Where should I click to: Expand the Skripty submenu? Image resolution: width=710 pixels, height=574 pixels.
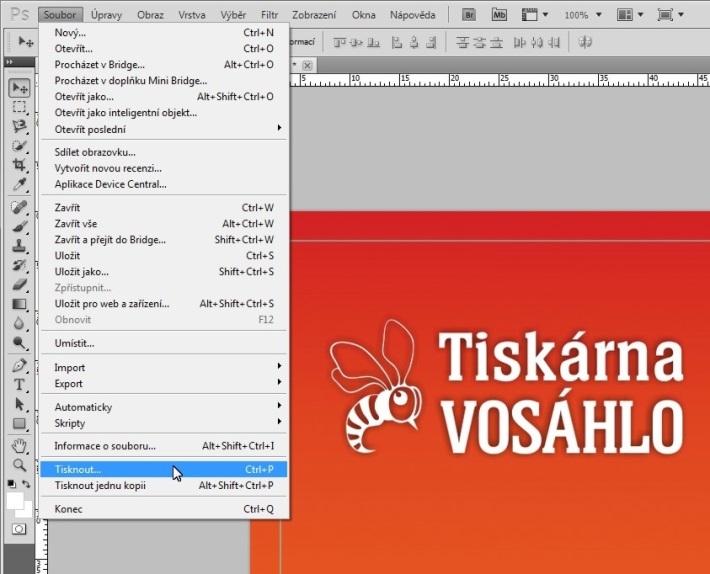coord(164,423)
